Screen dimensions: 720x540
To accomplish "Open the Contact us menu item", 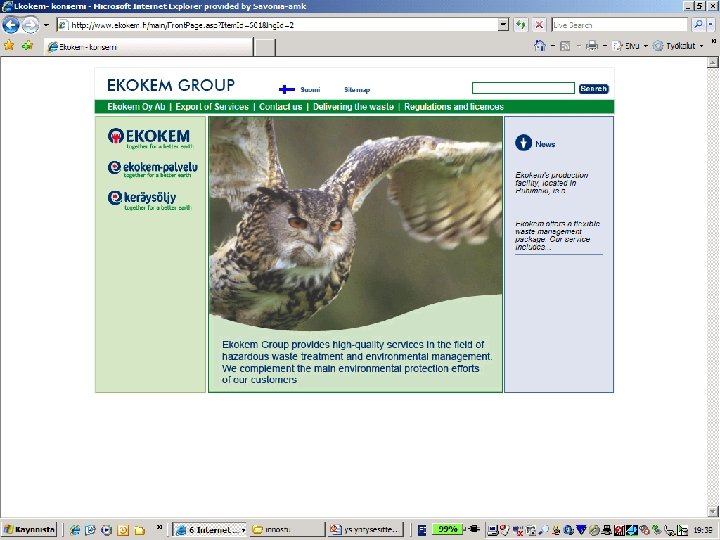I will (x=281, y=107).
